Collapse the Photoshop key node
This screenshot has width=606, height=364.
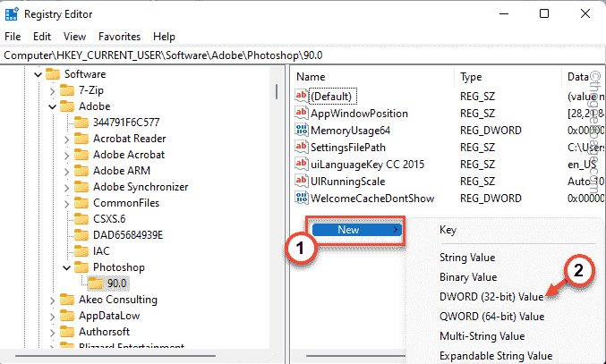coord(67,267)
